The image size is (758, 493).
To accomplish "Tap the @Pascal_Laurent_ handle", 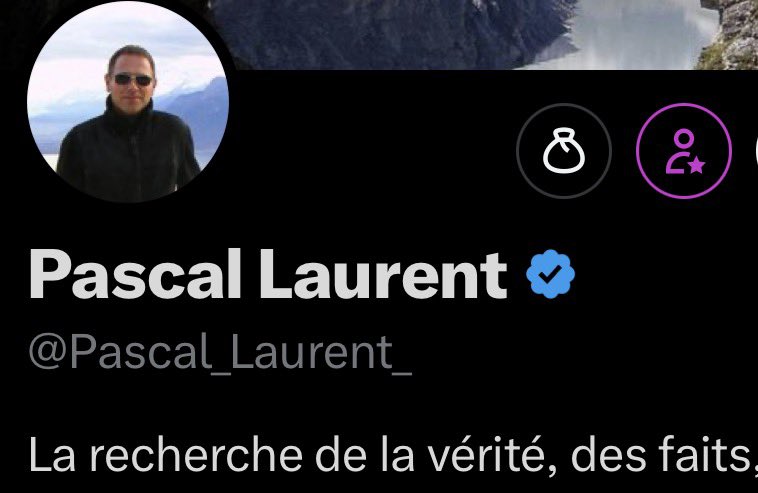I will 220,352.
